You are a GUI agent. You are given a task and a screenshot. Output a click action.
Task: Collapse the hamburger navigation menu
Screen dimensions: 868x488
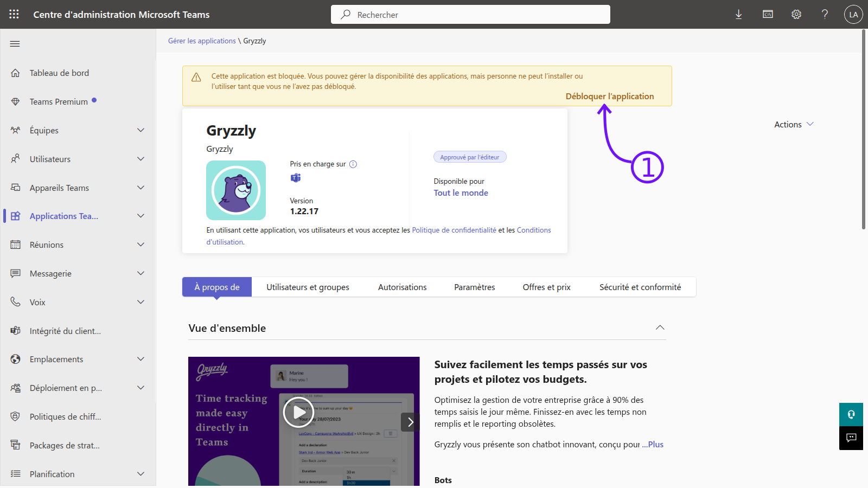click(15, 44)
